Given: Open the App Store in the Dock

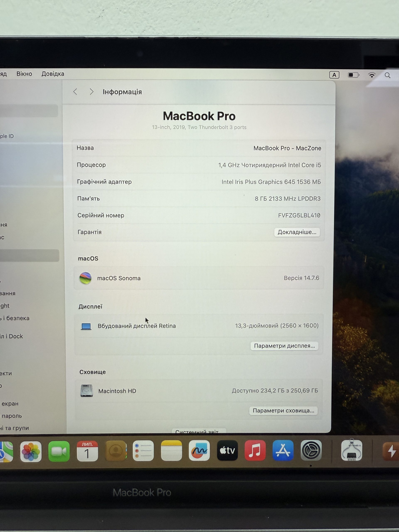Looking at the screenshot, I should pyautogui.click(x=283, y=450).
